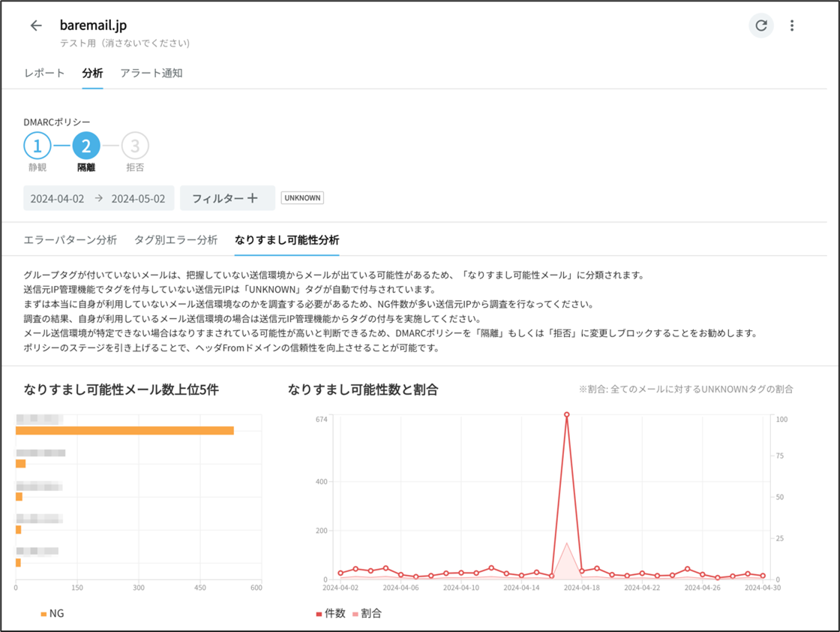Screen dimensions: 840x632
Task: Open the three-dot more options menu
Action: 792,26
